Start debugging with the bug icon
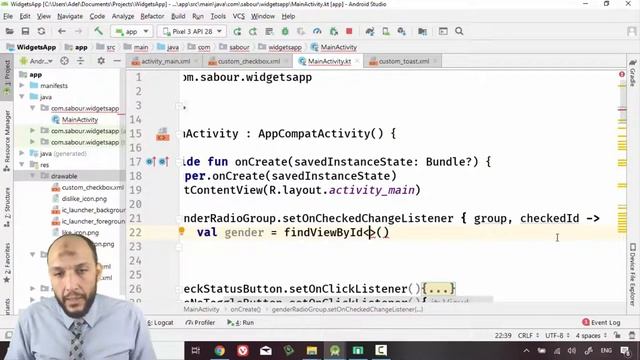Image resolution: width=640 pixels, height=360 pixels. pyautogui.click(x=285, y=31)
